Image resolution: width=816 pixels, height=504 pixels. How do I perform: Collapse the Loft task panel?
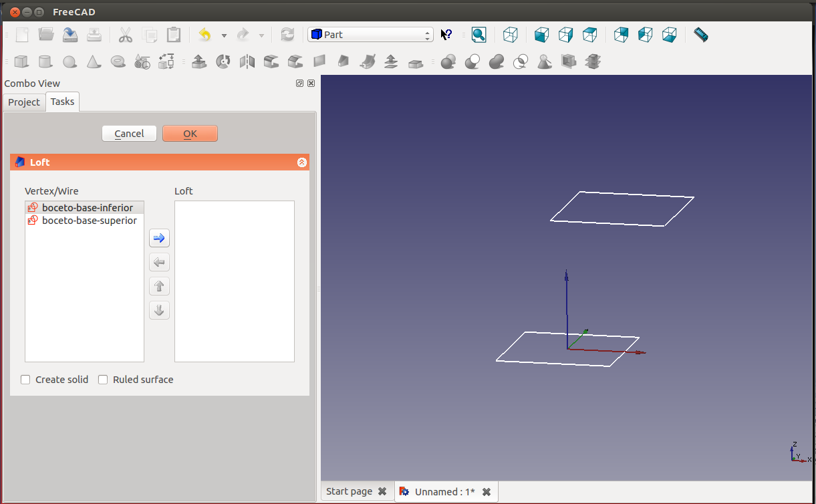coord(301,162)
